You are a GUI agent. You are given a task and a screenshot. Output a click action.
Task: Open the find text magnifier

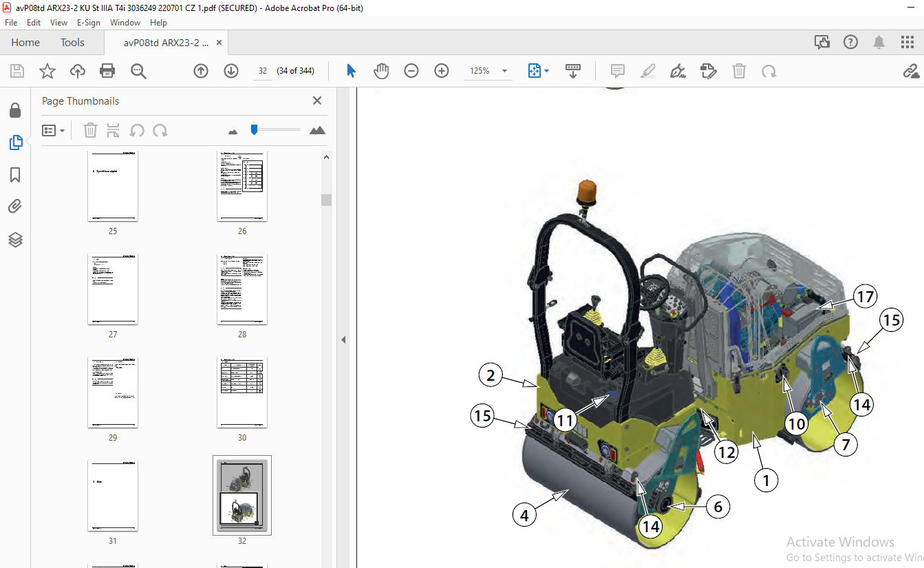pyautogui.click(x=138, y=71)
